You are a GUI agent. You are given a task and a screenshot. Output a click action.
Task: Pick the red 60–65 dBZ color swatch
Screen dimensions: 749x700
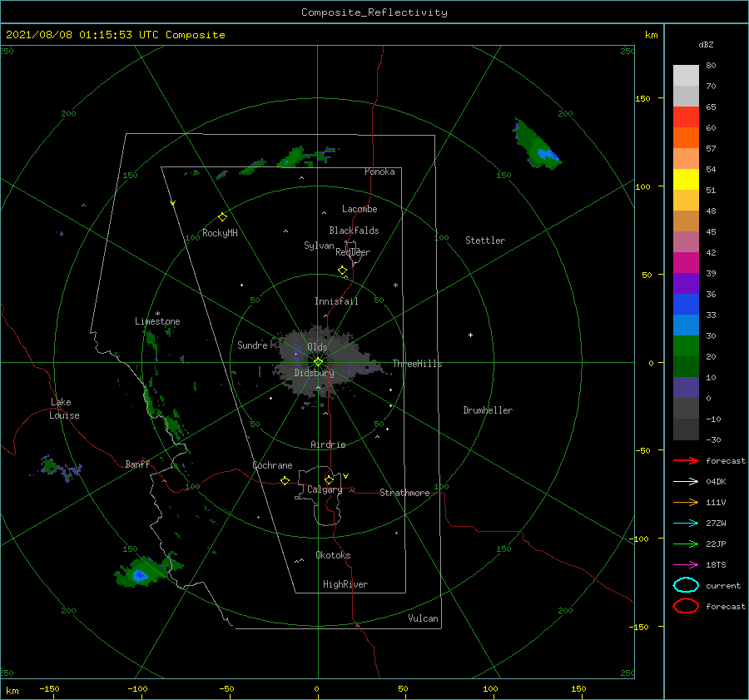tap(686, 117)
